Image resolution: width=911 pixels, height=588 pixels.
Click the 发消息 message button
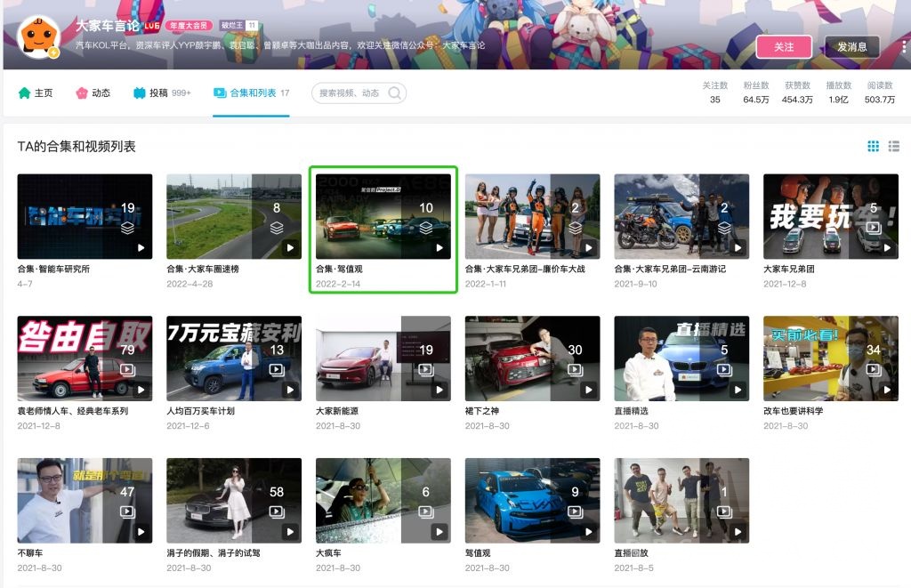point(851,46)
